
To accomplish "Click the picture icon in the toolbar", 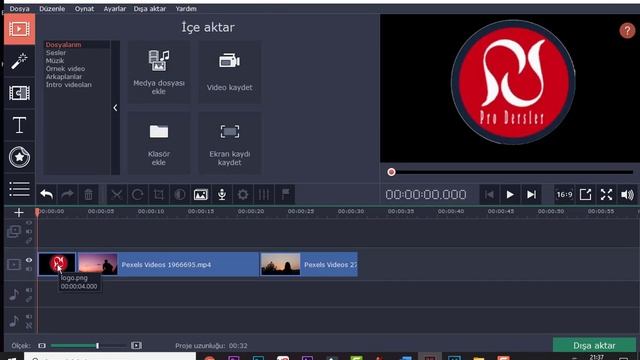I will (x=200, y=194).
